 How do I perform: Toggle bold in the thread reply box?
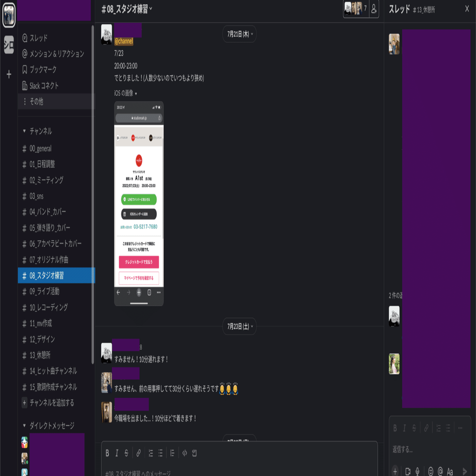point(395,428)
